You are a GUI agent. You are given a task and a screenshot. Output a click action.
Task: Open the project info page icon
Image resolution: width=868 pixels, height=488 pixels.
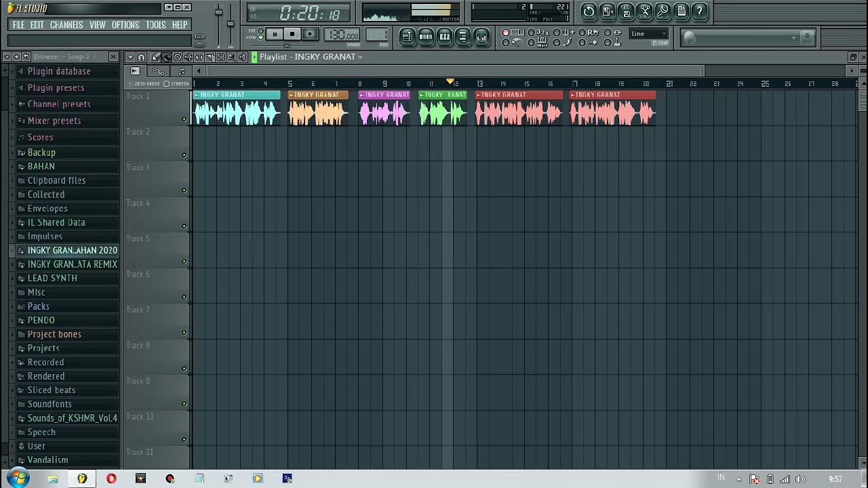coord(682,12)
